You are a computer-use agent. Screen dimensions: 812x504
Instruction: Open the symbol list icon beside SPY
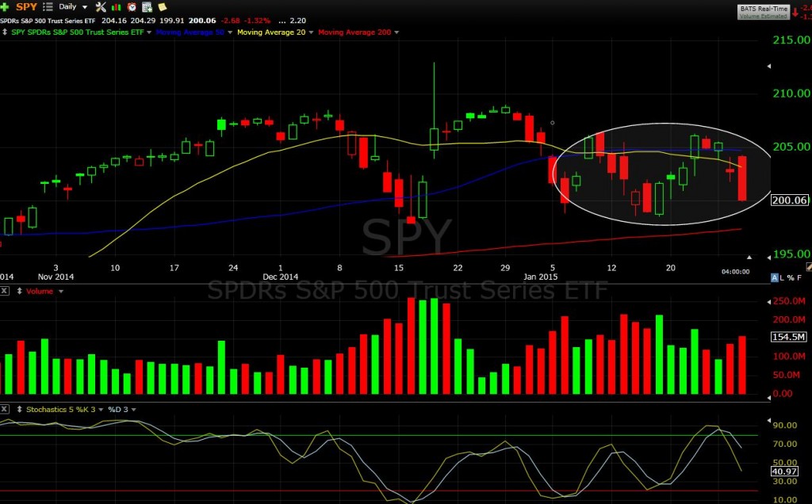tap(48, 6)
